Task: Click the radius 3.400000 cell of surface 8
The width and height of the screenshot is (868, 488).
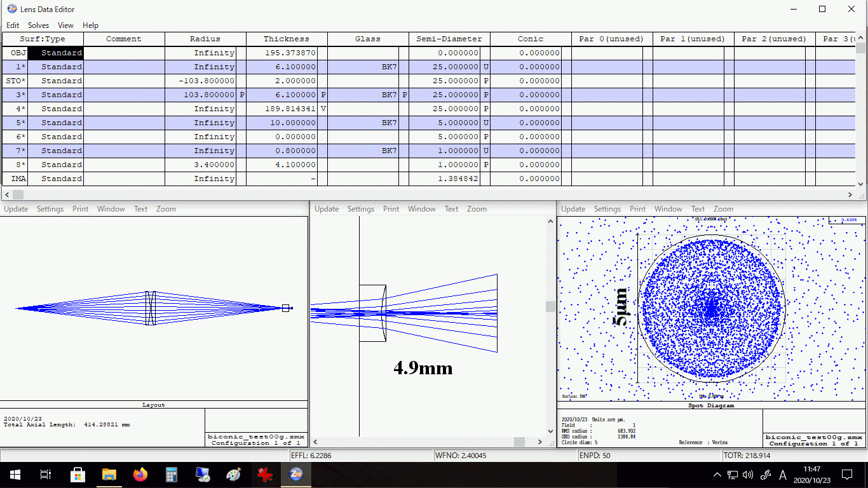Action: tap(201, 165)
